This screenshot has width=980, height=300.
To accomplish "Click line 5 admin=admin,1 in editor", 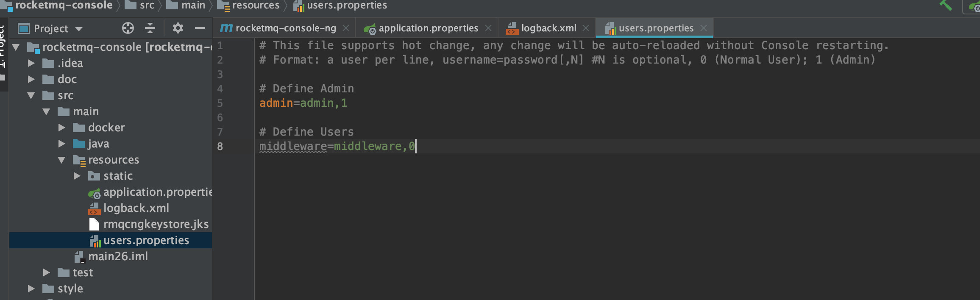I will point(303,103).
